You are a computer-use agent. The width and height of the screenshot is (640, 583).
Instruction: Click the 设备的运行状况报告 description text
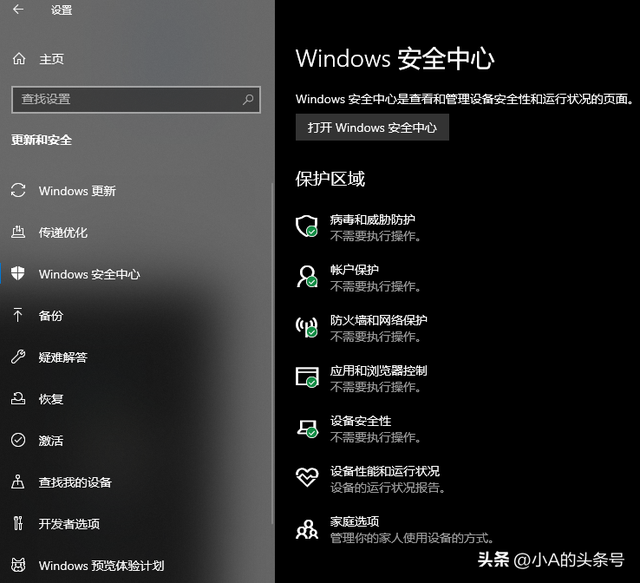[387, 487]
